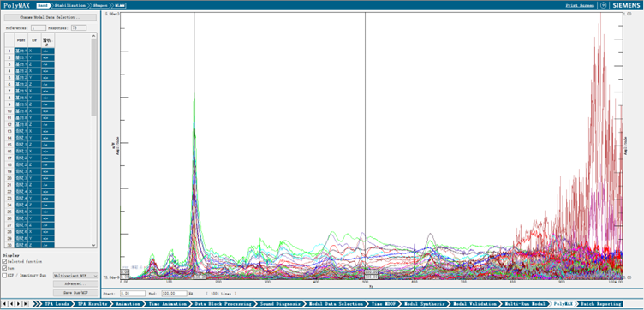
Task: Uncheck the Sum display checkbox
Action: [x=4, y=269]
